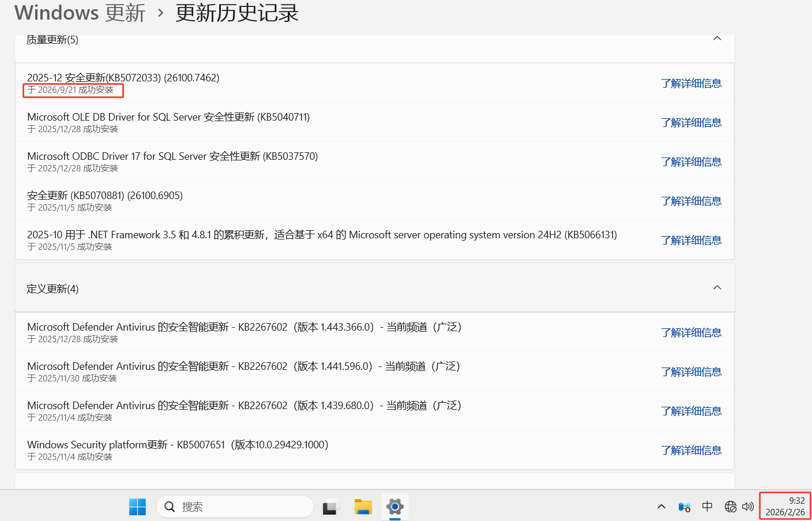The width and height of the screenshot is (812, 521).
Task: Open network status globe icon
Action: tap(731, 507)
